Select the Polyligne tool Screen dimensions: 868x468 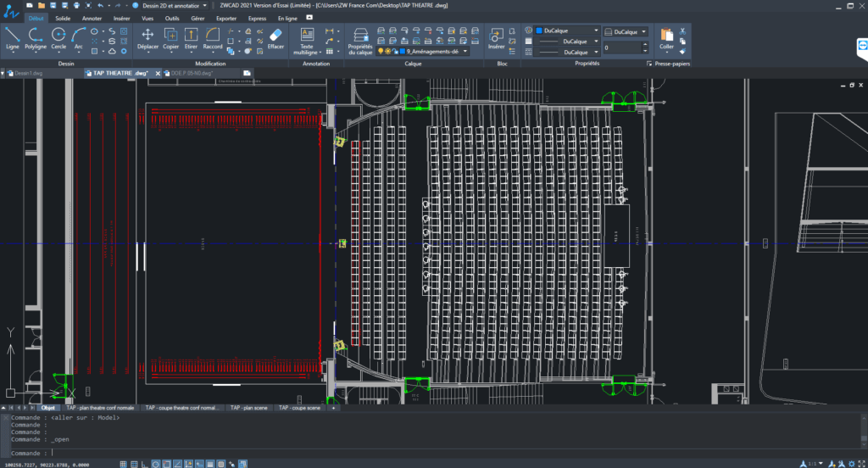[x=36, y=39]
